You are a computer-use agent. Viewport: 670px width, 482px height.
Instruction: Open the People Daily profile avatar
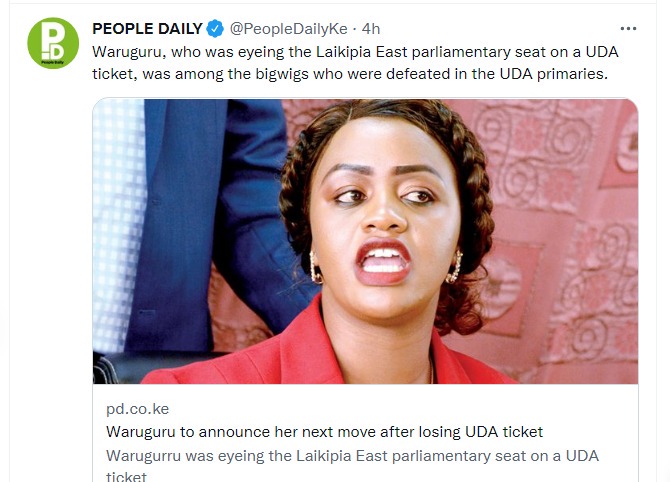[53, 43]
